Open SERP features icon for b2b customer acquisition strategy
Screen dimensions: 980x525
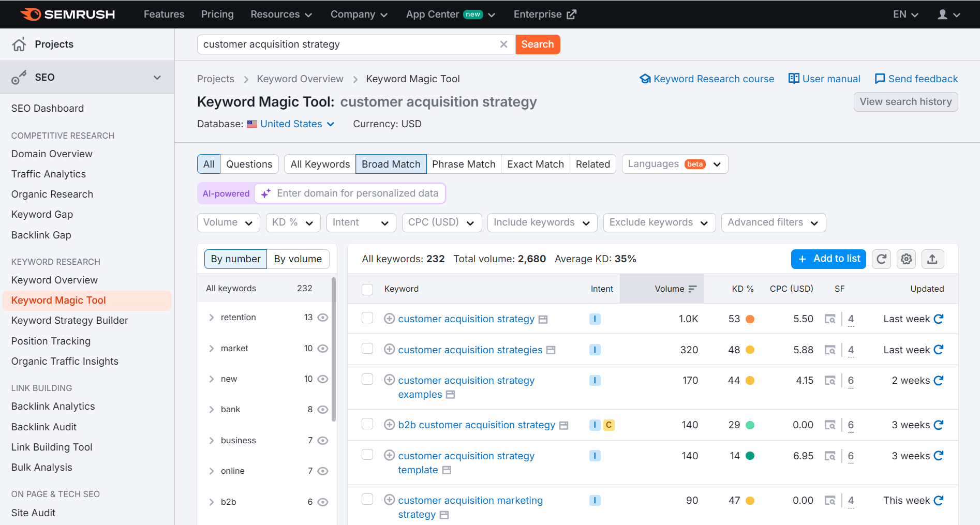click(x=830, y=425)
